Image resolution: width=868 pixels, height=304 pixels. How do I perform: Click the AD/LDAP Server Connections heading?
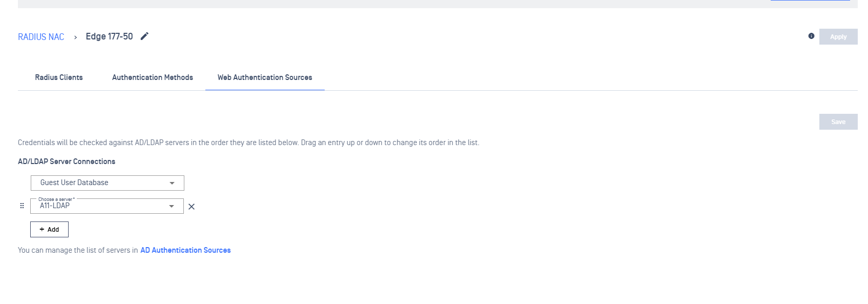67,161
